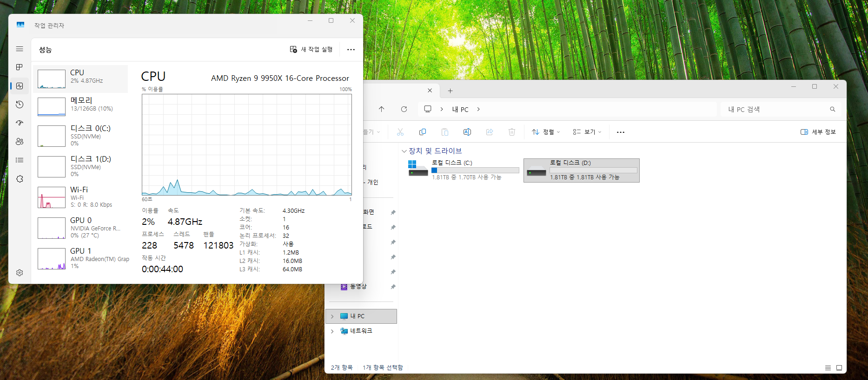Open the Services page icon
The height and width of the screenshot is (380, 868).
[20, 179]
